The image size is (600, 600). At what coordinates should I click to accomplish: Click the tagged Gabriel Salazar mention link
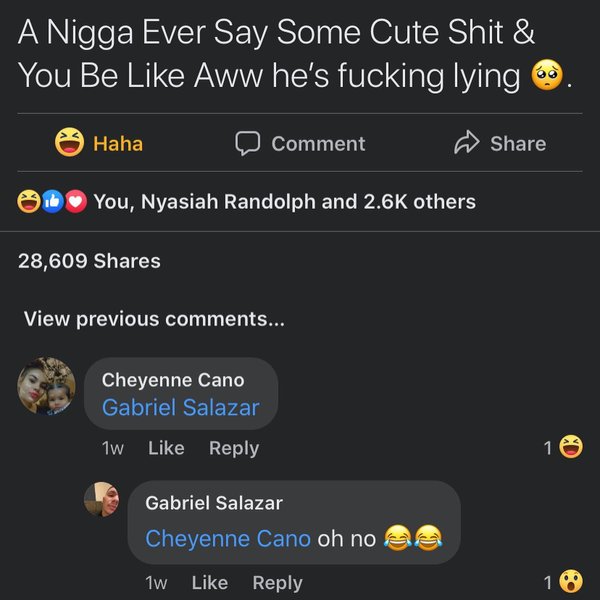(180, 408)
